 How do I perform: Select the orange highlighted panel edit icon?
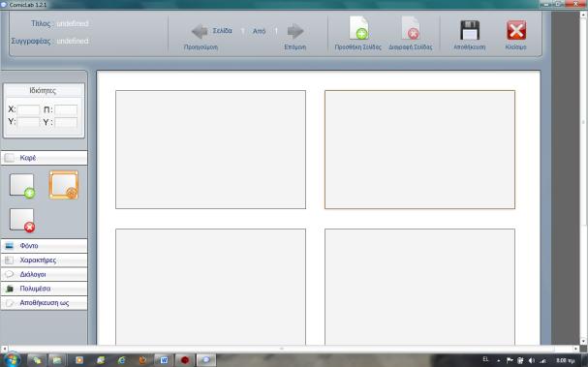coord(64,185)
